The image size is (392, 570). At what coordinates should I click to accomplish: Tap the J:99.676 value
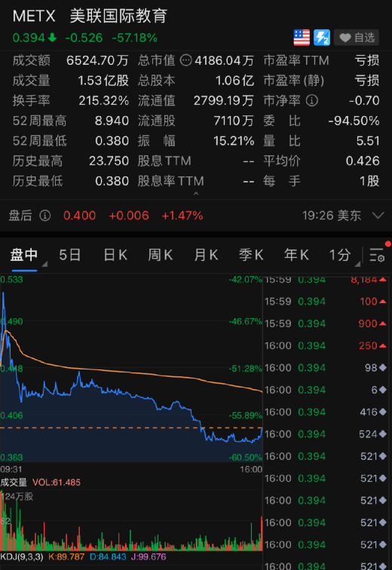pos(149,556)
